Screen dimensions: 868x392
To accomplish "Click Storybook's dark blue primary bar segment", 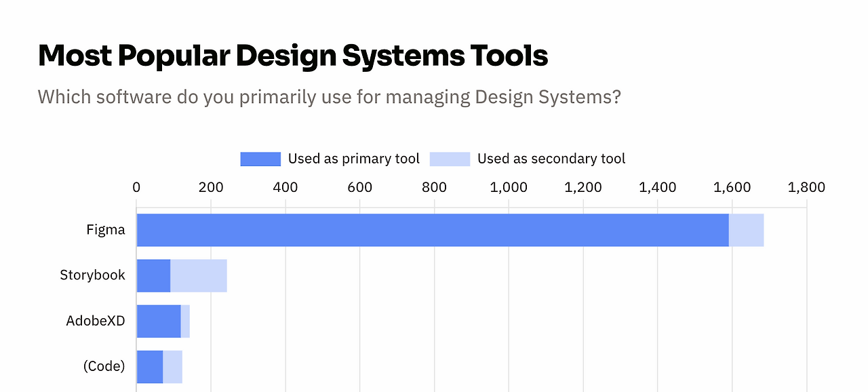I will click(x=153, y=275).
